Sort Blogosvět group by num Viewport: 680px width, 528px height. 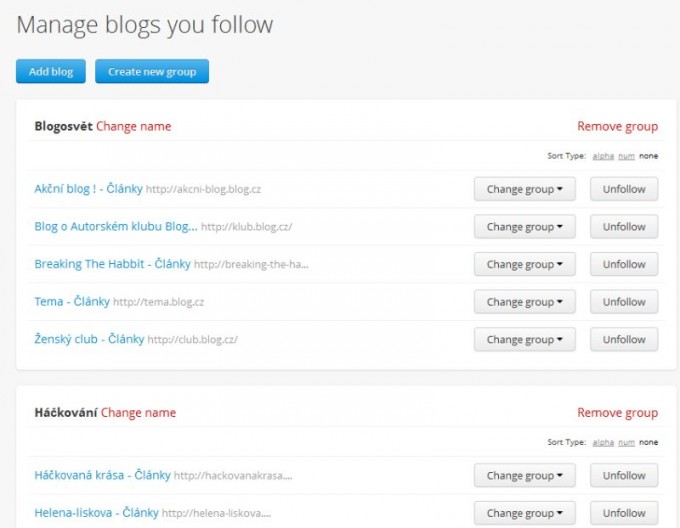[x=626, y=156]
